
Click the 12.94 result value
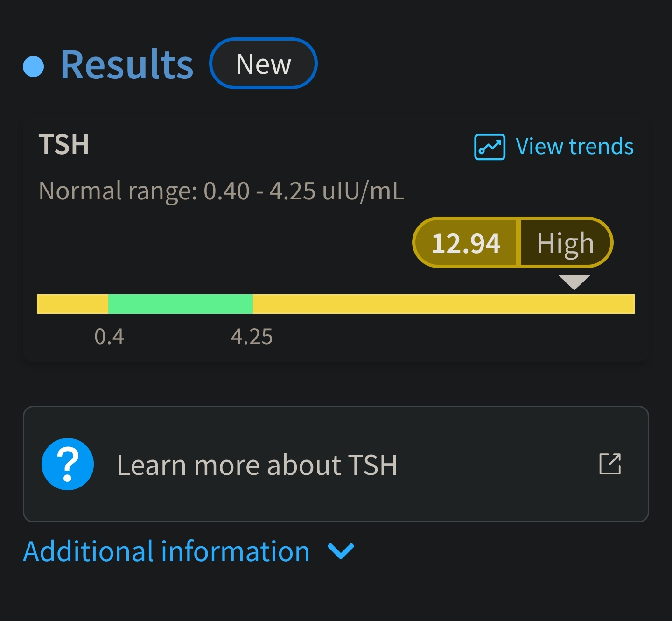pos(466,243)
